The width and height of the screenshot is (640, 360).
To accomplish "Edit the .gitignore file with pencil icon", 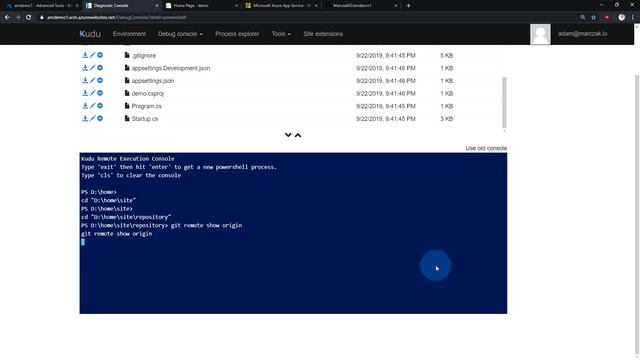I will click(92, 55).
